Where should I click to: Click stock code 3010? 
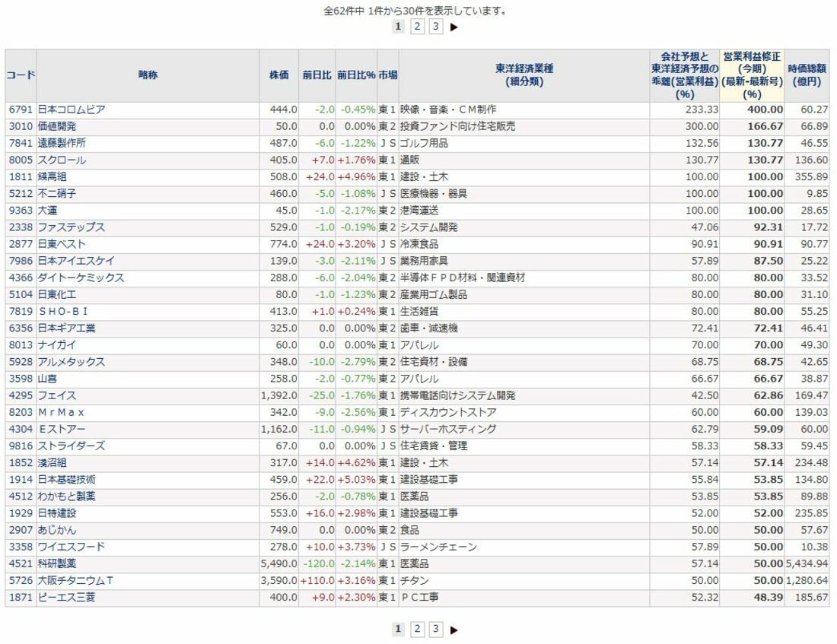tap(21, 126)
